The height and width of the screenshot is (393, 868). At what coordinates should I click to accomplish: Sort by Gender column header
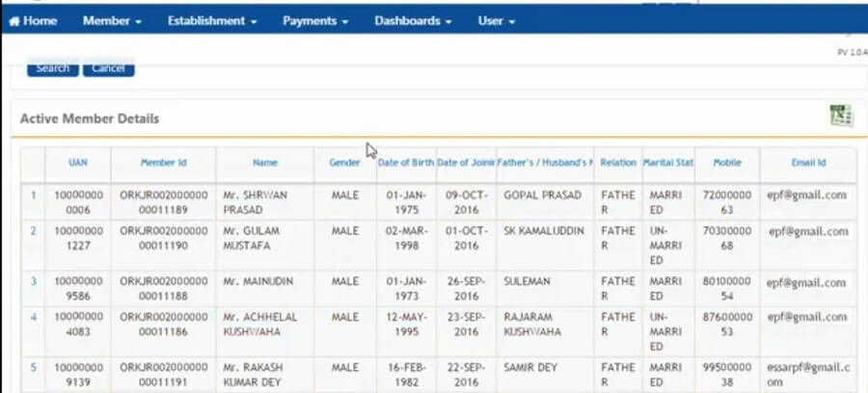point(344,163)
